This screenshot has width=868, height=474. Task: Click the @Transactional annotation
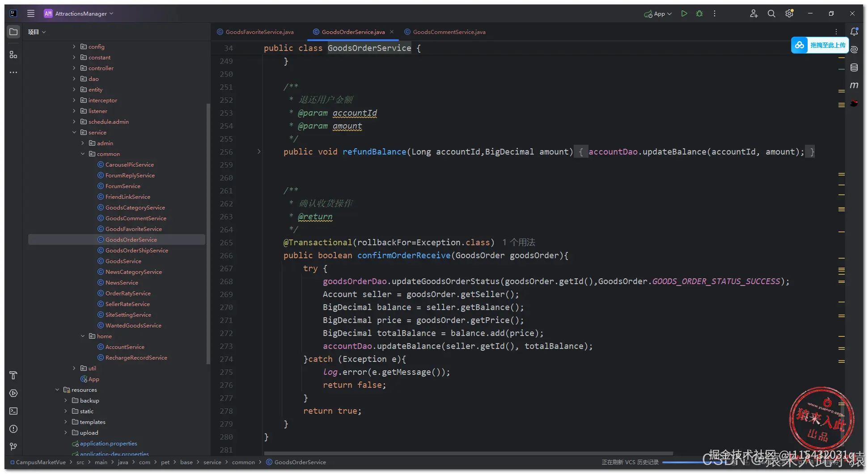[x=318, y=242]
